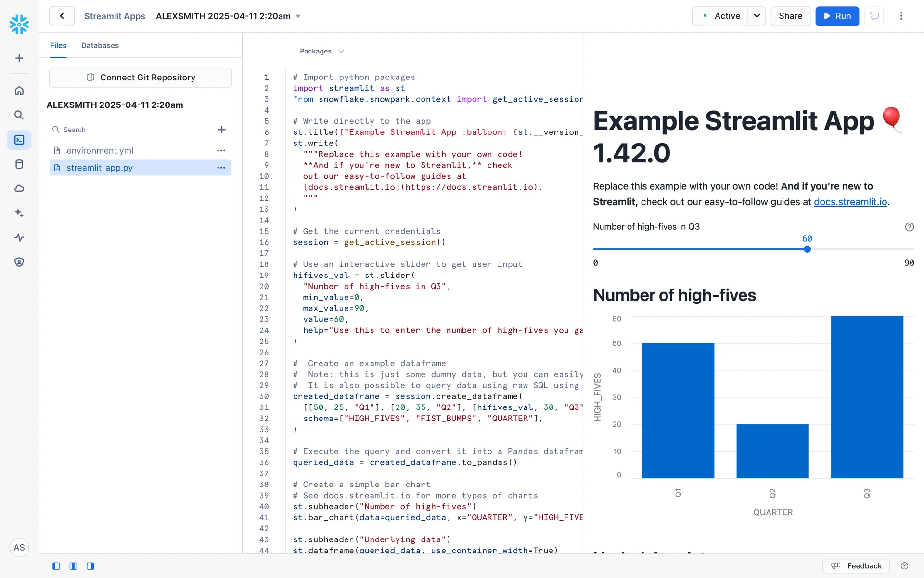Viewport: 924px width, 578px height.
Task: Open the Projects icon in sidebar
Action: pyautogui.click(x=19, y=140)
